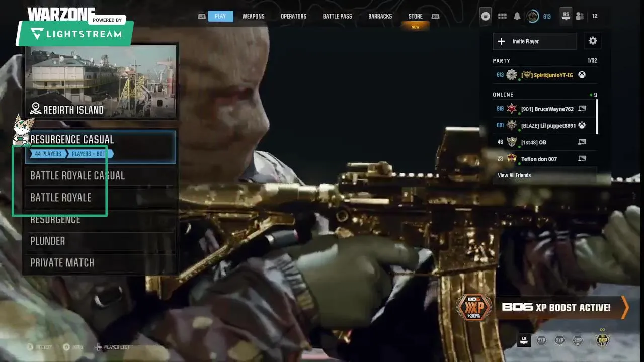This screenshot has width=644, height=362.
Task: Select friend [1st48] OB
Action: coord(545,142)
